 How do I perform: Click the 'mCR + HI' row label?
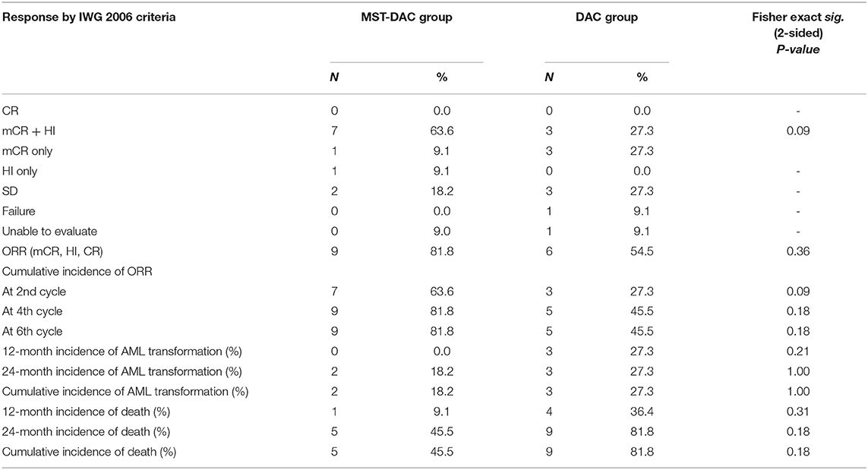coord(33,131)
